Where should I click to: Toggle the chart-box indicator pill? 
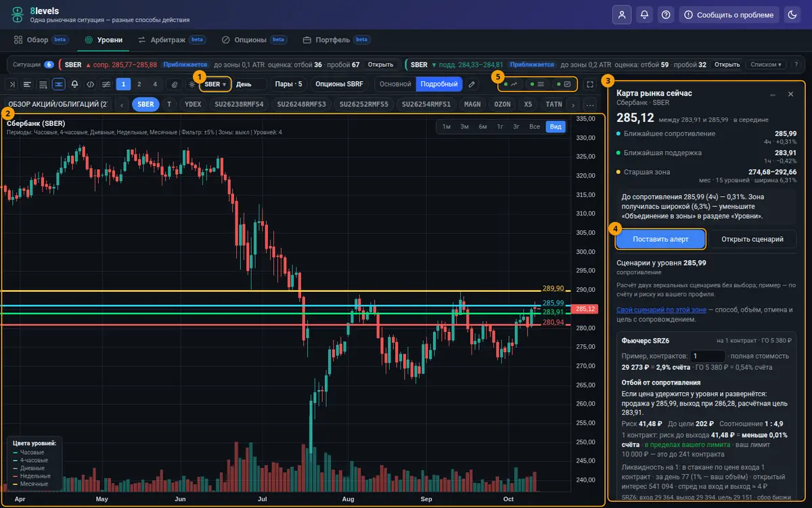click(565, 84)
